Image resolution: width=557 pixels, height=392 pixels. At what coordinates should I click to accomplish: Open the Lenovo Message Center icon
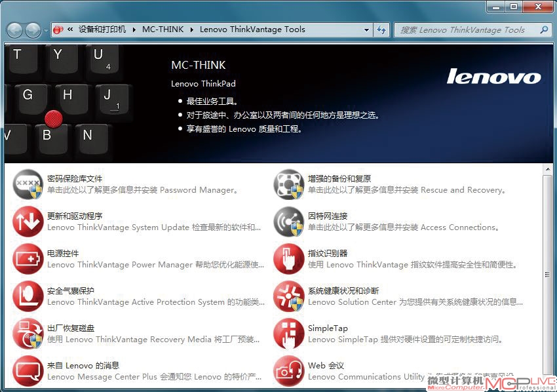click(28, 371)
